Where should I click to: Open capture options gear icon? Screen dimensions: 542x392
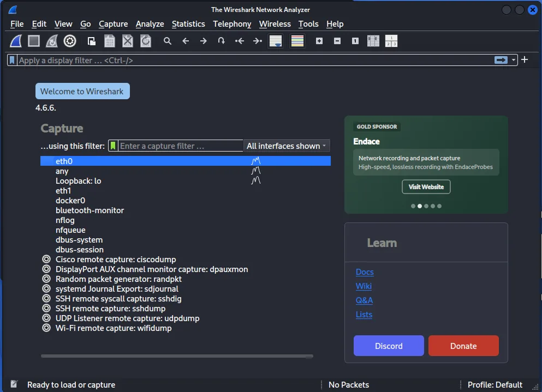pos(70,41)
